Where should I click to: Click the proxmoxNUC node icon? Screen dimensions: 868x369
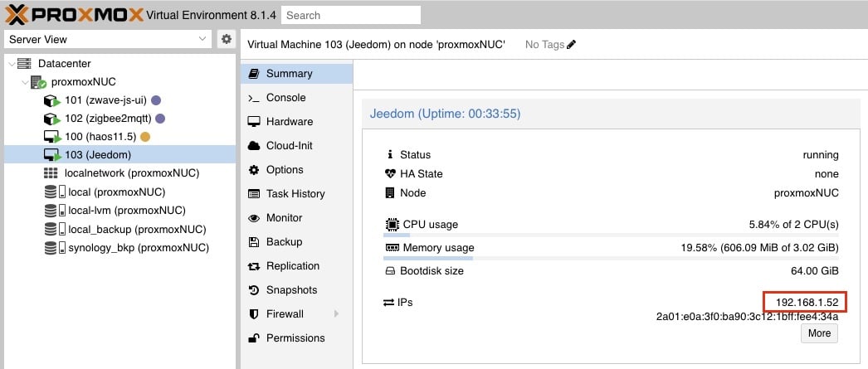(x=38, y=82)
